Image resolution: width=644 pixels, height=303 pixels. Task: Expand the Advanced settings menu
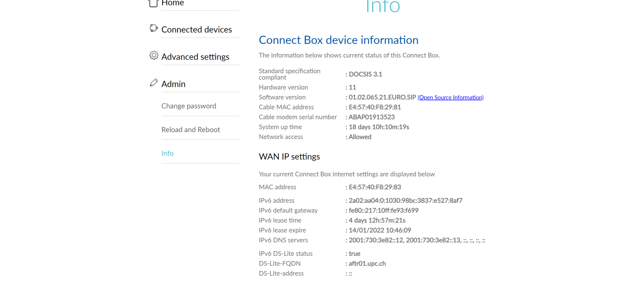pyautogui.click(x=195, y=57)
